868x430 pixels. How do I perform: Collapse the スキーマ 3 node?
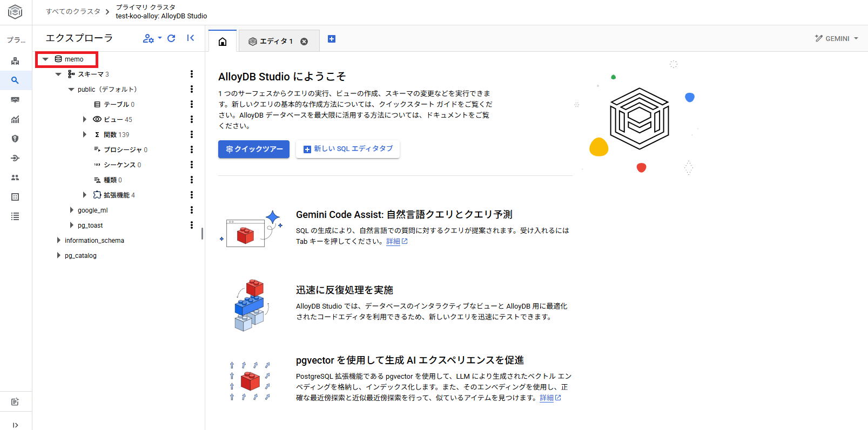point(58,74)
